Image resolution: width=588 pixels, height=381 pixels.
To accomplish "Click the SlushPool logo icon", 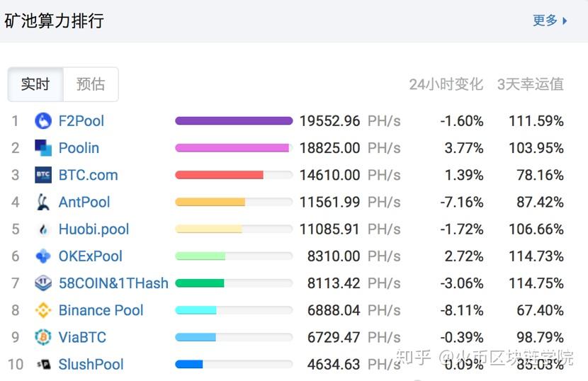I will 43,364.
